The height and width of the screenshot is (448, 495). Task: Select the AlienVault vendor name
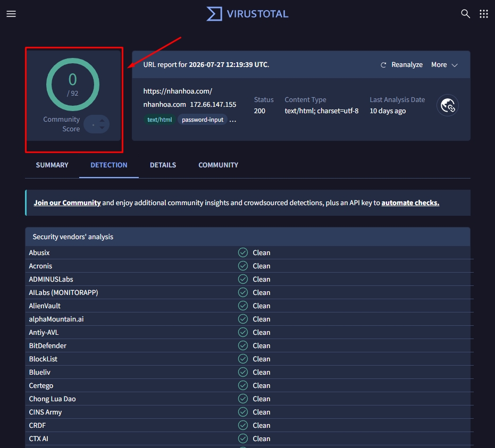(45, 306)
